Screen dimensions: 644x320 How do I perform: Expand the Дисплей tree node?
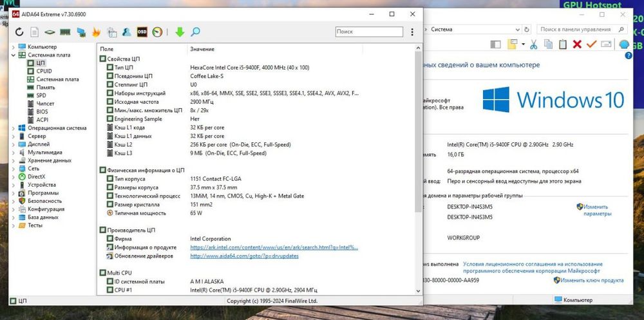pos(13,144)
